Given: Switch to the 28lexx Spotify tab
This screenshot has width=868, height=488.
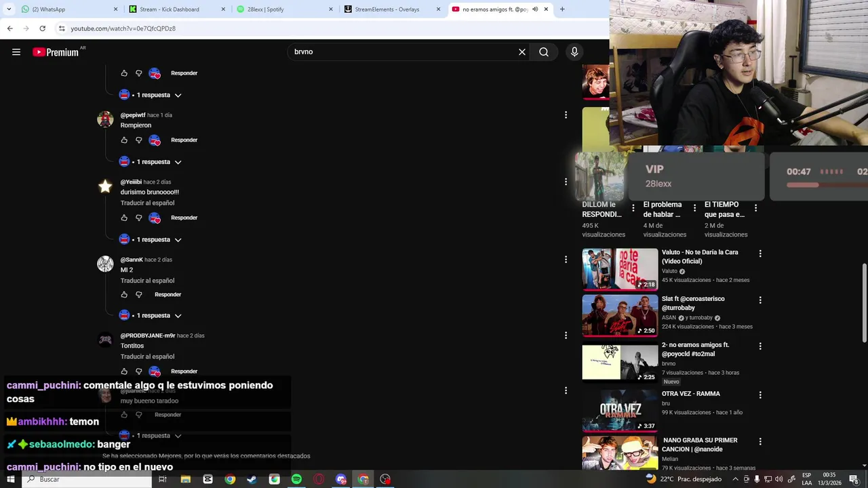Looking at the screenshot, I should (x=285, y=9).
